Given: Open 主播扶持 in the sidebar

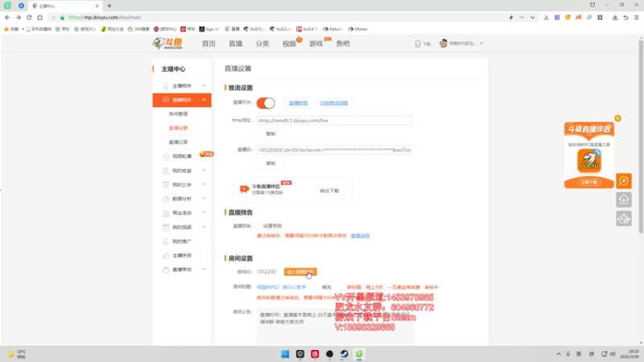Looking at the screenshot, I should click(182, 256).
